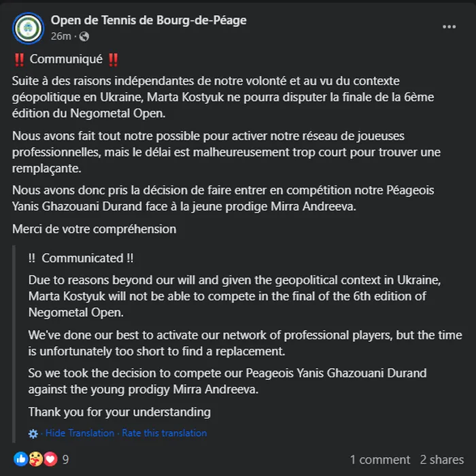Click the "Merci de votre compréhension" line
The image size is (476, 476).
click(x=94, y=229)
